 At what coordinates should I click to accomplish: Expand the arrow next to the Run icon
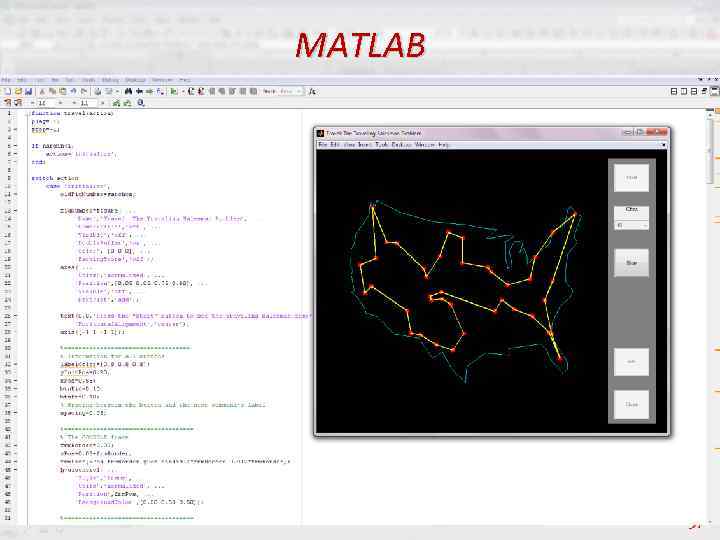click(183, 91)
